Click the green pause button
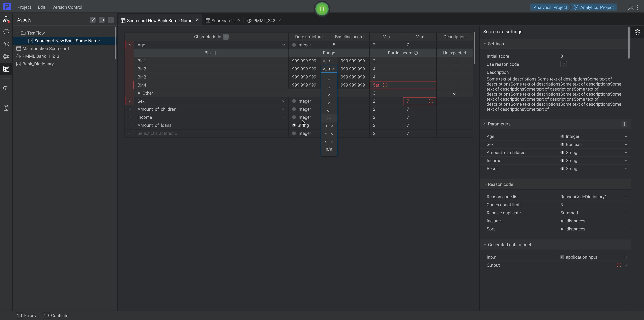Screen dimensions: 644x320 pos(322,9)
